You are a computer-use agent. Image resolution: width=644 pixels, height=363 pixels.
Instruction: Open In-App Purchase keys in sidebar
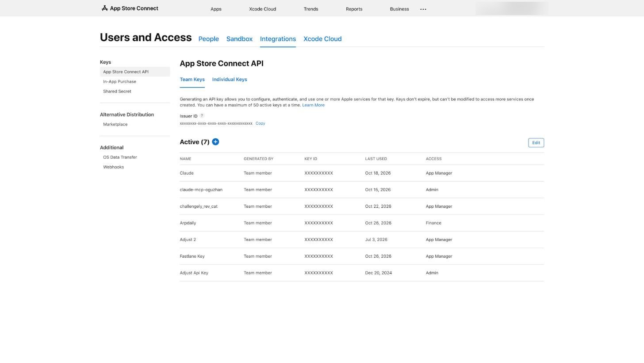coord(119,82)
